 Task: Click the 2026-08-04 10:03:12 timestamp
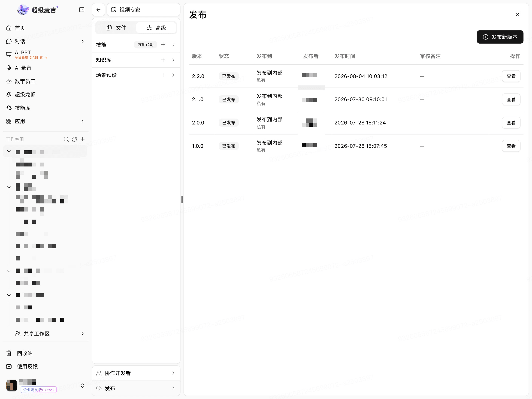[361, 76]
